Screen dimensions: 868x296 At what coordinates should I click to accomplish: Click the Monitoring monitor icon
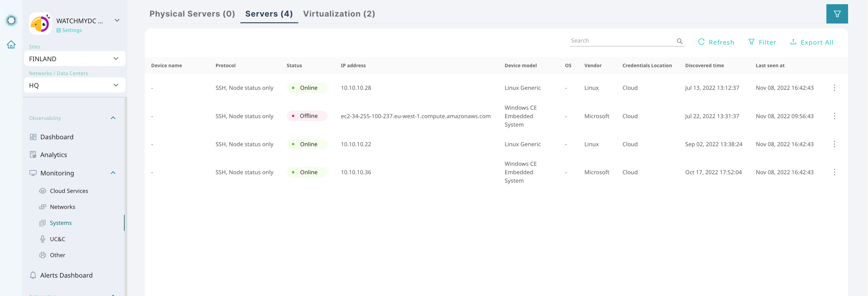pos(33,173)
